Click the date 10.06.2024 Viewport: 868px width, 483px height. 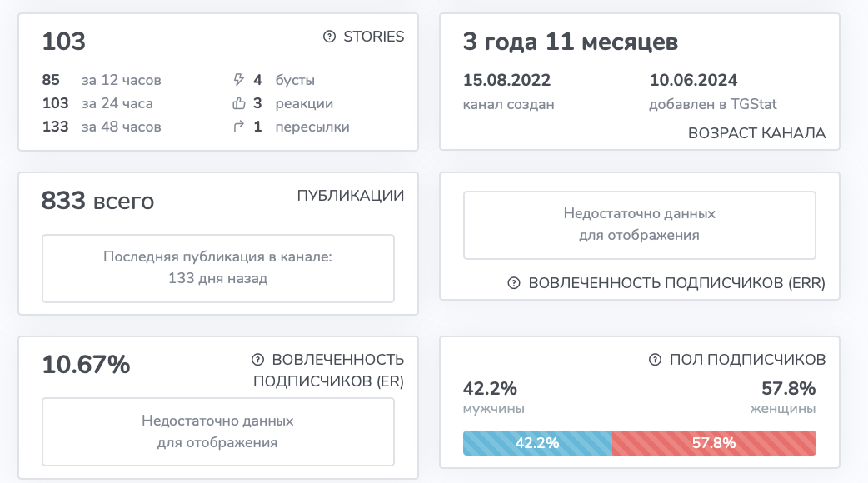point(693,80)
